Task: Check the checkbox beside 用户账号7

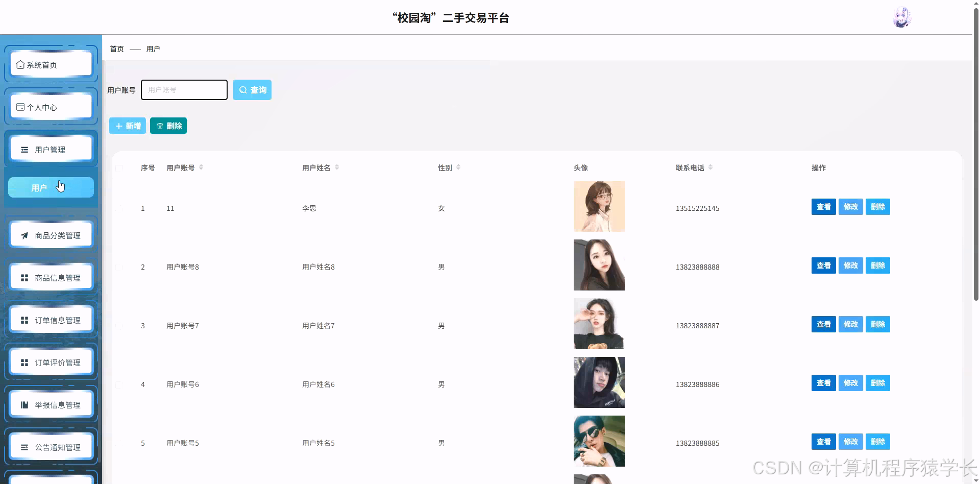Action: coord(120,325)
